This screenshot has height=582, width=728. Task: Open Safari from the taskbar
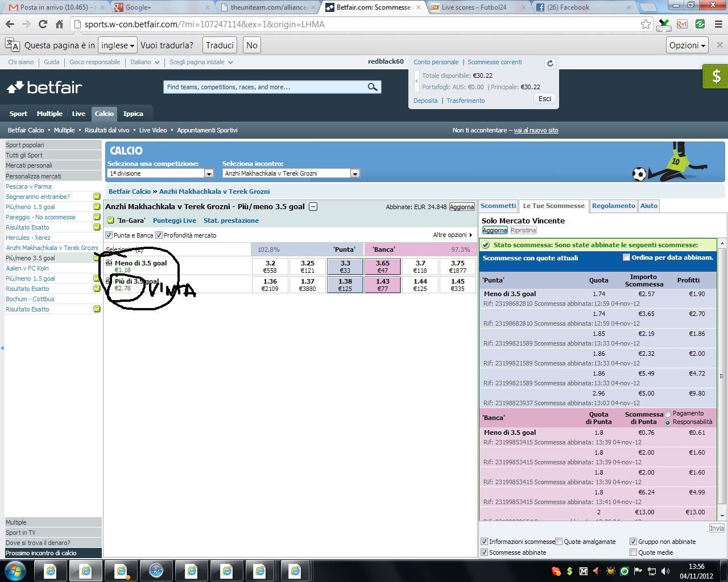tap(156, 571)
